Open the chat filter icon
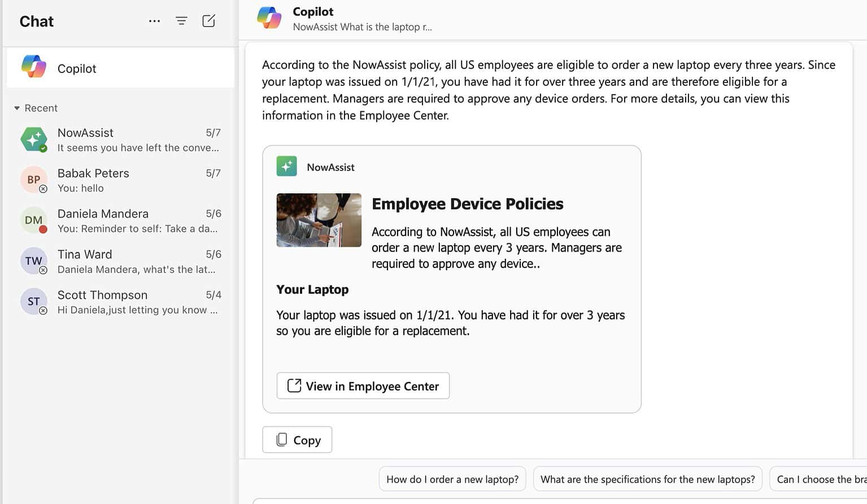The width and height of the screenshot is (867, 504). point(181,20)
